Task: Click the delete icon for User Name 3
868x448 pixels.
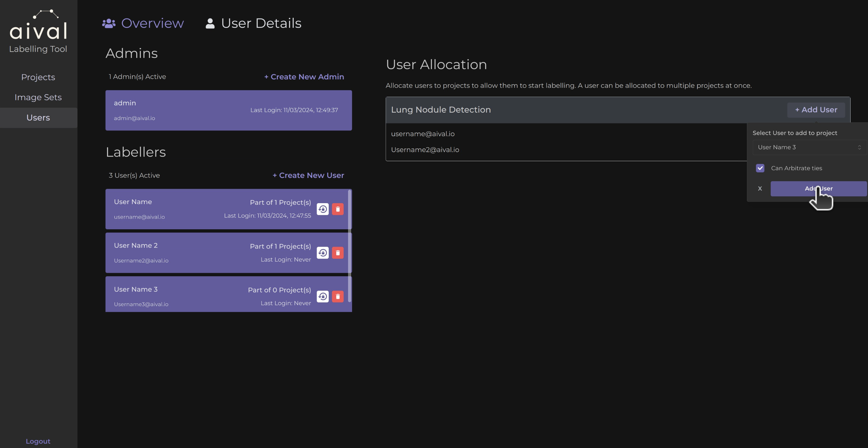Action: pos(338,296)
